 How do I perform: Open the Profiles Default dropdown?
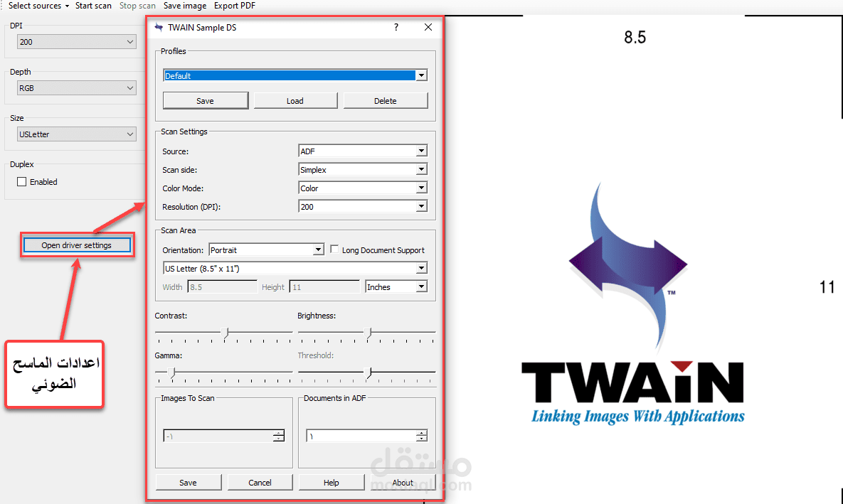295,76
